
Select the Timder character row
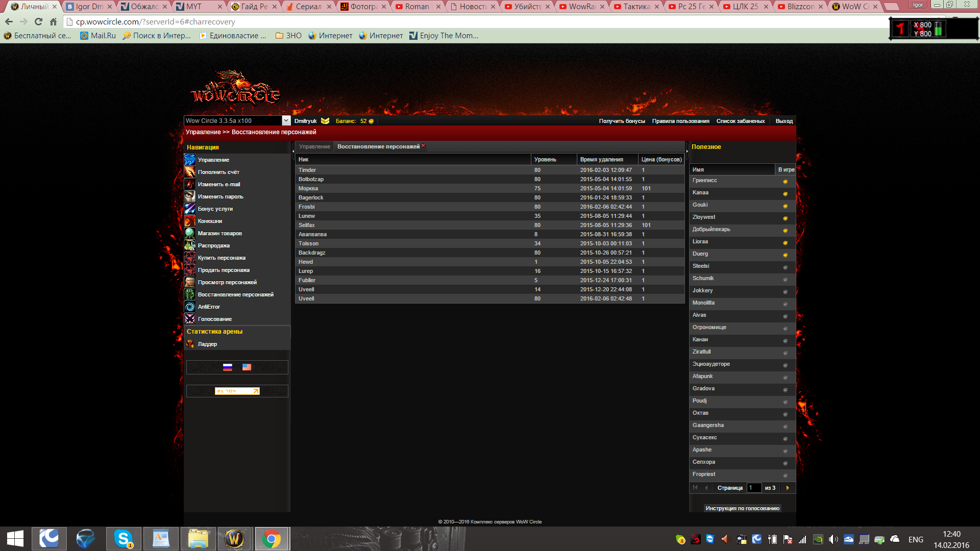click(x=307, y=170)
